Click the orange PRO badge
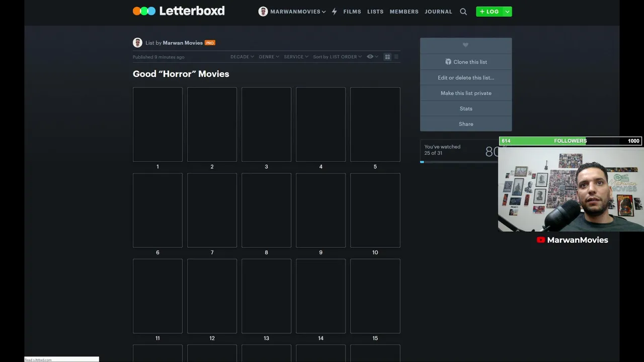The width and height of the screenshot is (644, 362). tap(210, 43)
